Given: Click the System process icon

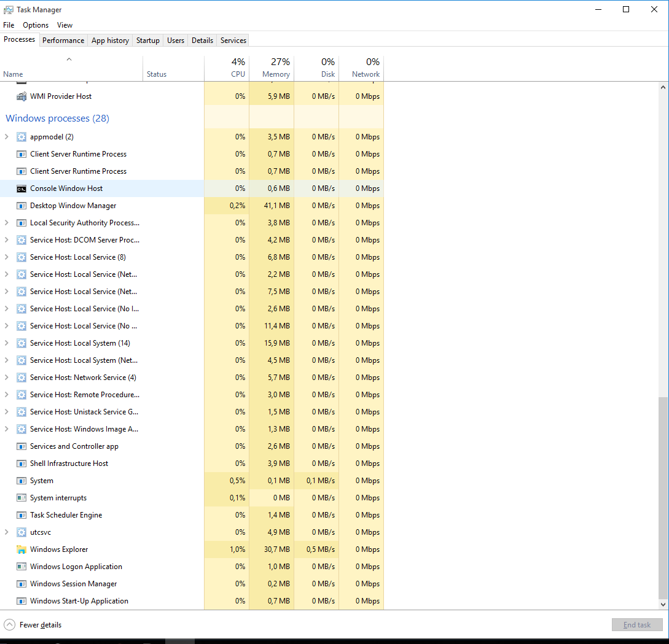Looking at the screenshot, I should (x=22, y=481).
